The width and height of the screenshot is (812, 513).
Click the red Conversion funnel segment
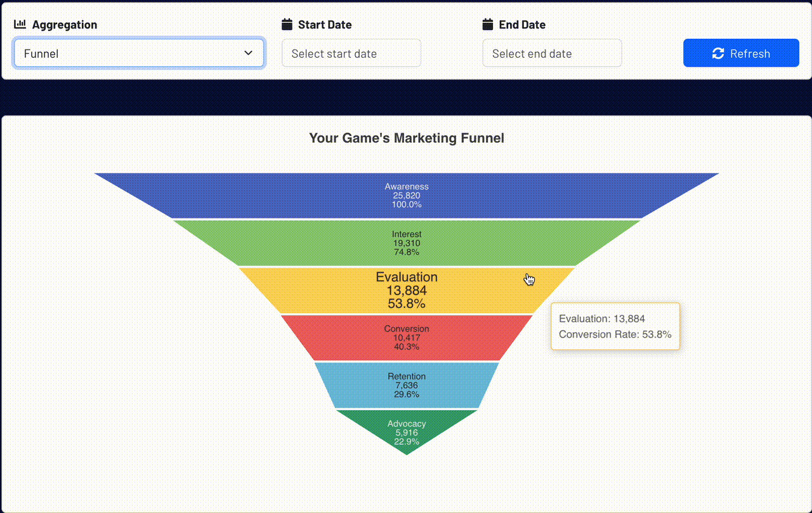(406, 336)
